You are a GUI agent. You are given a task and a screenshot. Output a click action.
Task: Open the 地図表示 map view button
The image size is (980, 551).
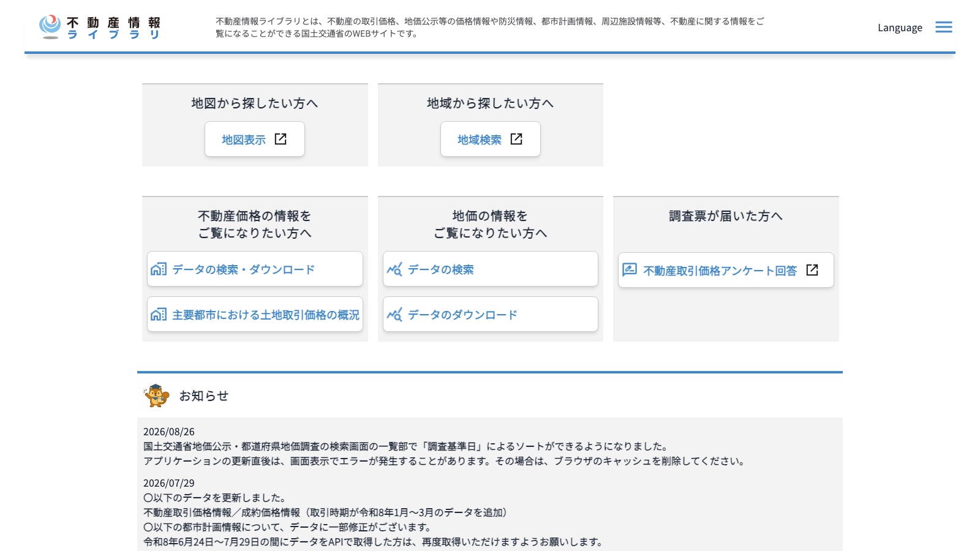[255, 139]
